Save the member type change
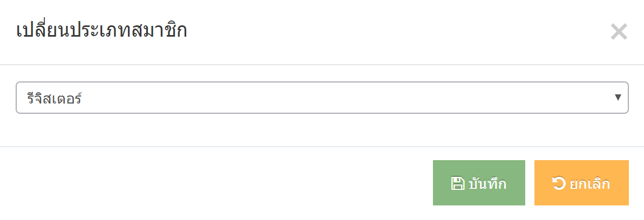Screen dimensions: 644x220 tap(479, 183)
